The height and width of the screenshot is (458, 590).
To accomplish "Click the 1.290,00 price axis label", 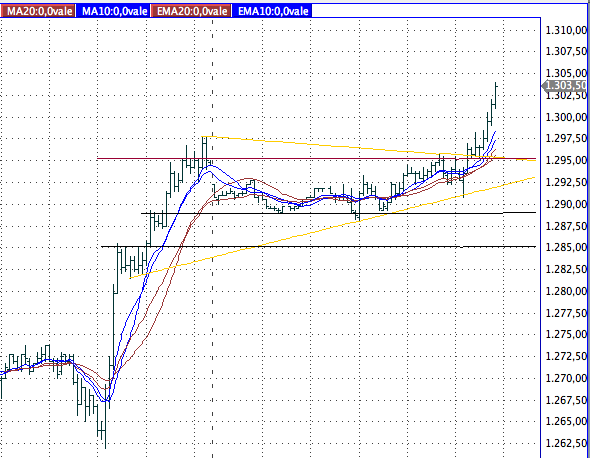I will coord(566,204).
